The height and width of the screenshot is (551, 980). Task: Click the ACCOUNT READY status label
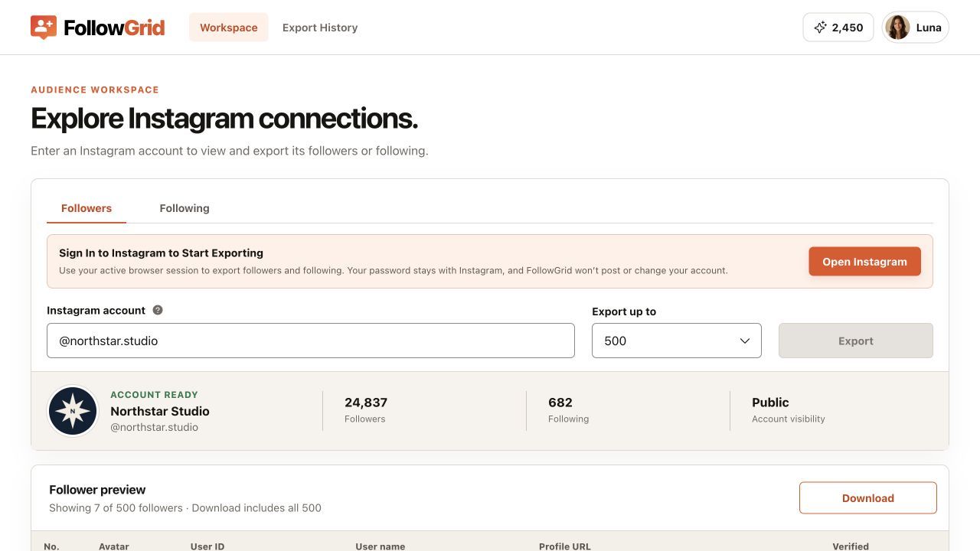tap(154, 395)
